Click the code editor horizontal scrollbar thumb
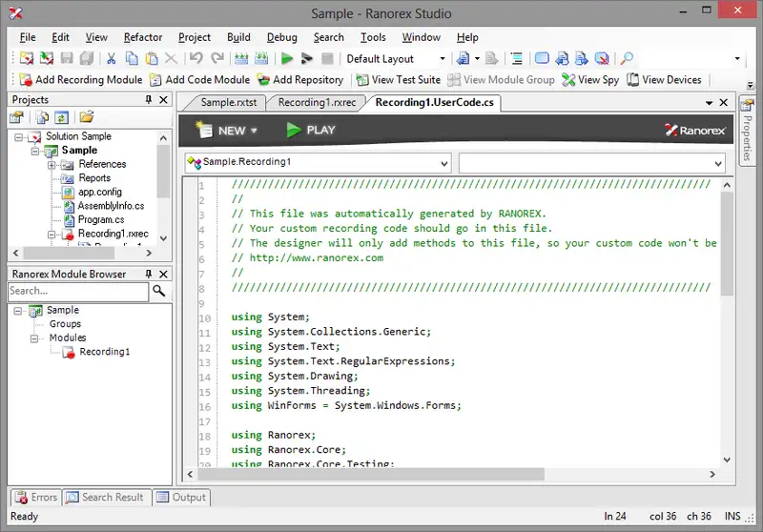 coord(371,474)
